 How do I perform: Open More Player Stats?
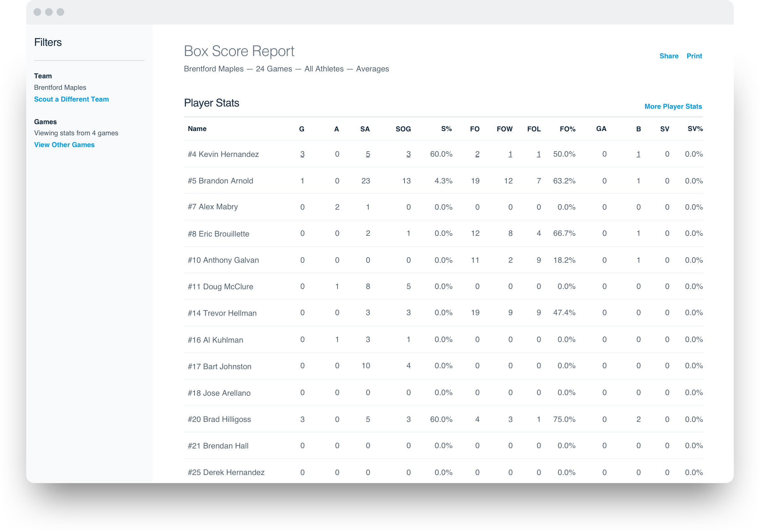[x=673, y=106]
